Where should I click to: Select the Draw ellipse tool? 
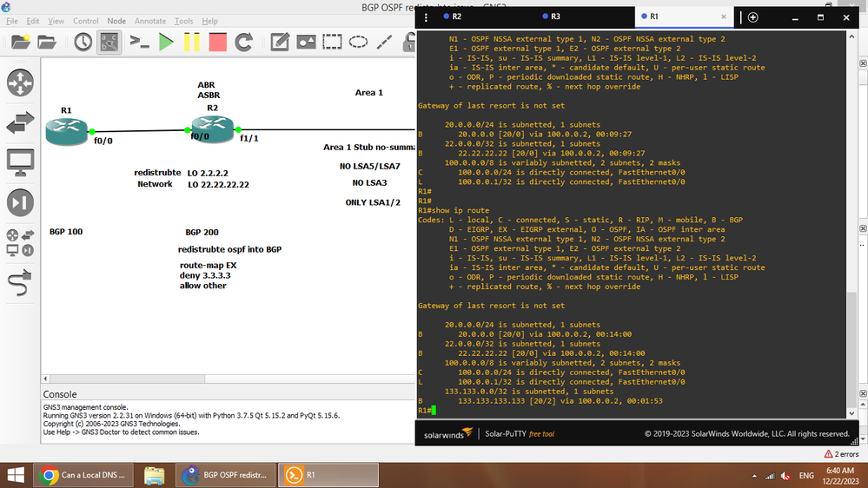pos(358,42)
